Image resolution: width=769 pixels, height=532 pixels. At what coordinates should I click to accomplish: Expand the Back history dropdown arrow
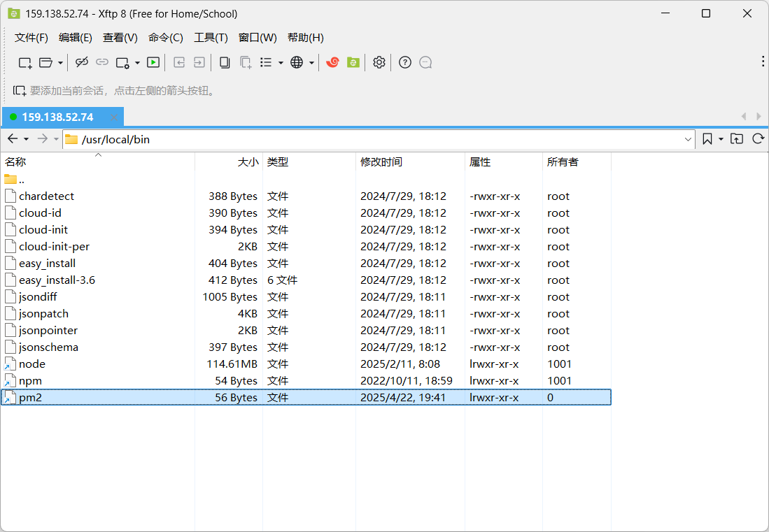(x=27, y=140)
